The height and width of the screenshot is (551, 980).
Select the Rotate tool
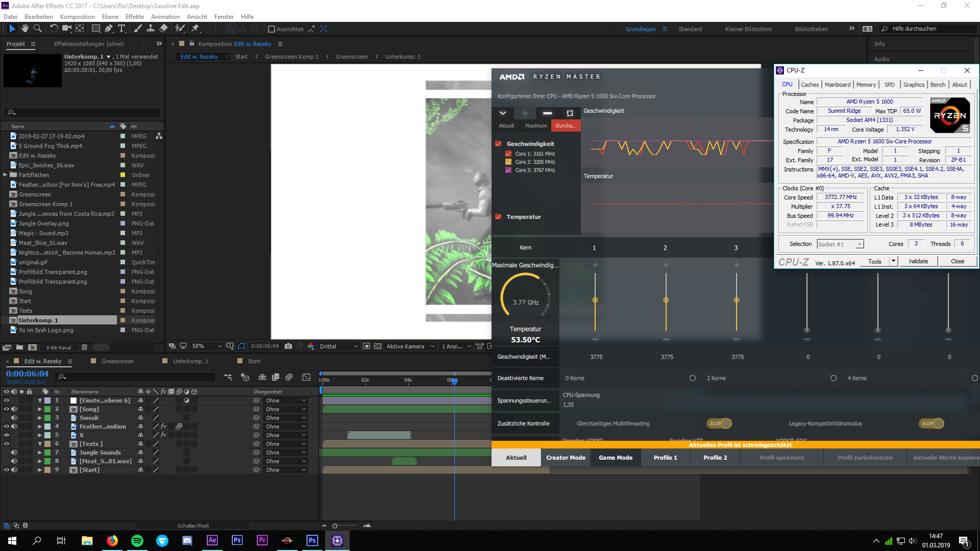click(x=54, y=29)
